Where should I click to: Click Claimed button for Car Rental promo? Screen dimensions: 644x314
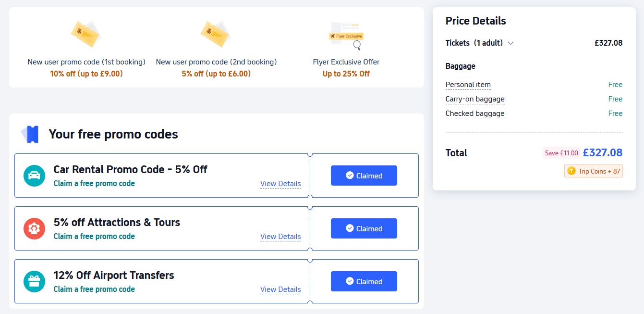(364, 176)
